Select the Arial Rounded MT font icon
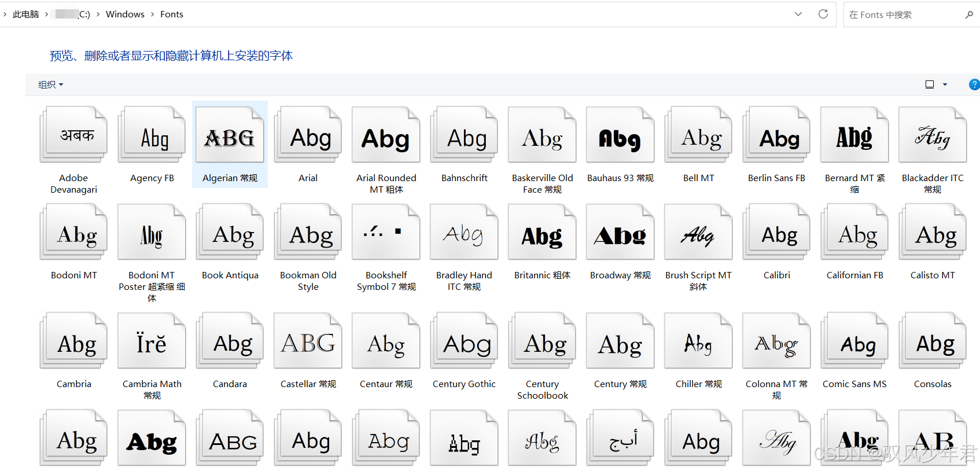The image size is (980, 471). pyautogui.click(x=386, y=134)
